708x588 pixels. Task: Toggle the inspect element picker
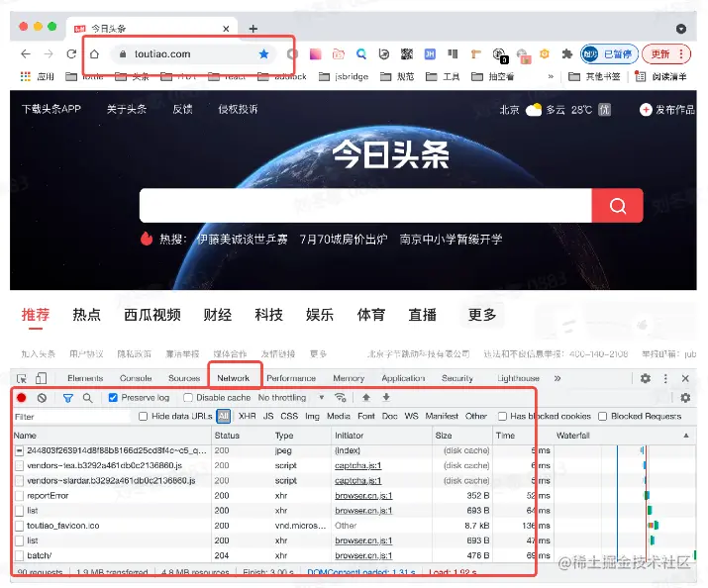pos(21,378)
